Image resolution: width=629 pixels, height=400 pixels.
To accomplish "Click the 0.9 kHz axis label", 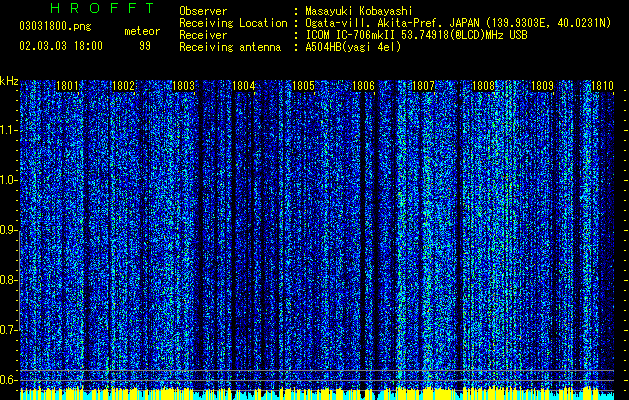I will click(x=8, y=230).
